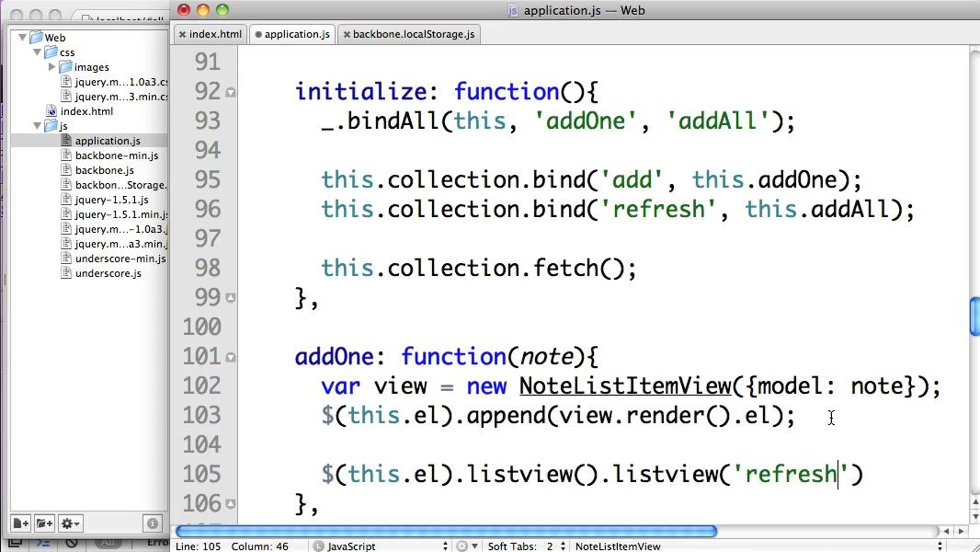
Task: Open the NoteListItemView symbol dropdown
Action: tap(758, 546)
